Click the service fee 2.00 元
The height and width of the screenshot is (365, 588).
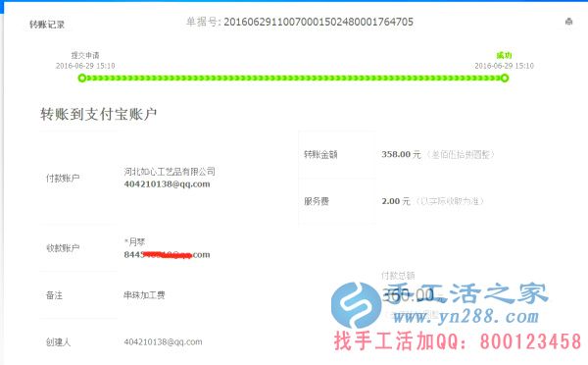[x=396, y=201]
